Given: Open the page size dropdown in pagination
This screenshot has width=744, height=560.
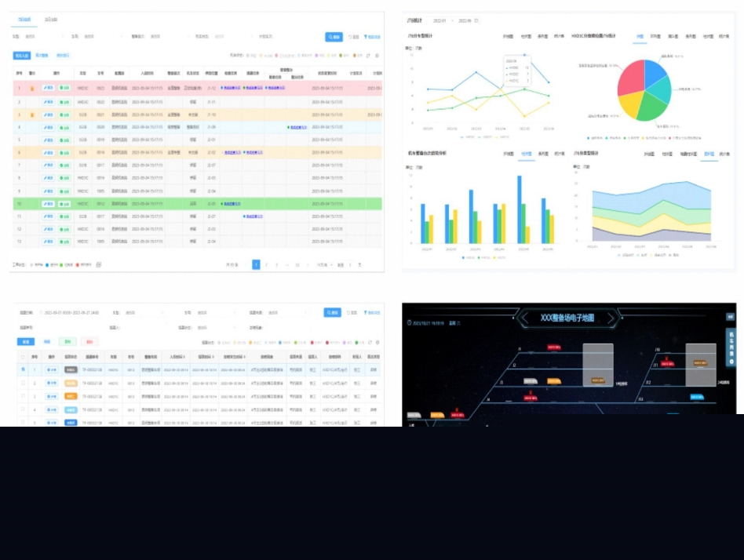Looking at the screenshot, I should [x=322, y=265].
